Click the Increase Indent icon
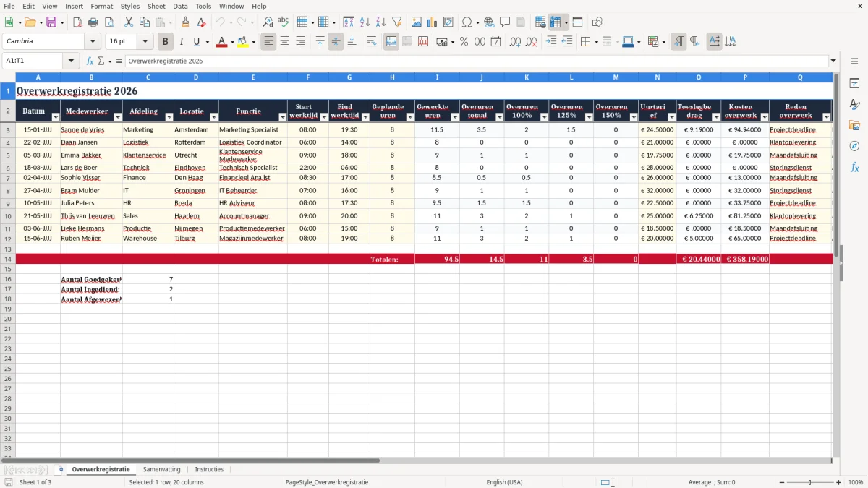 551,42
